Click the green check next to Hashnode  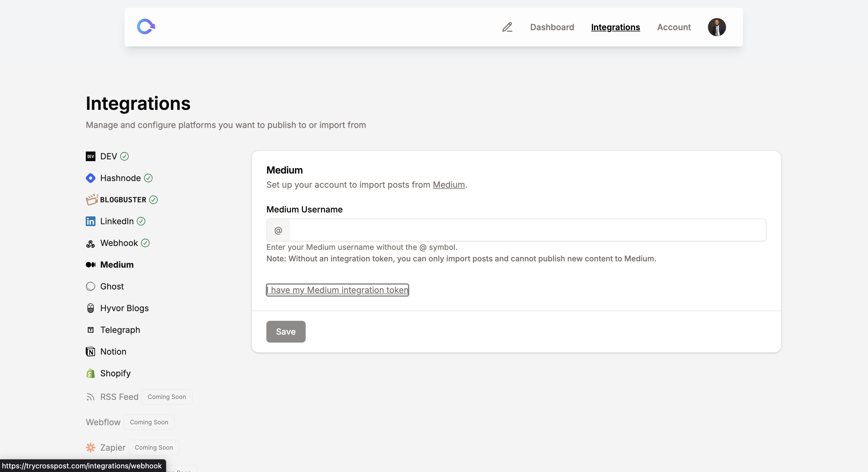click(x=148, y=178)
